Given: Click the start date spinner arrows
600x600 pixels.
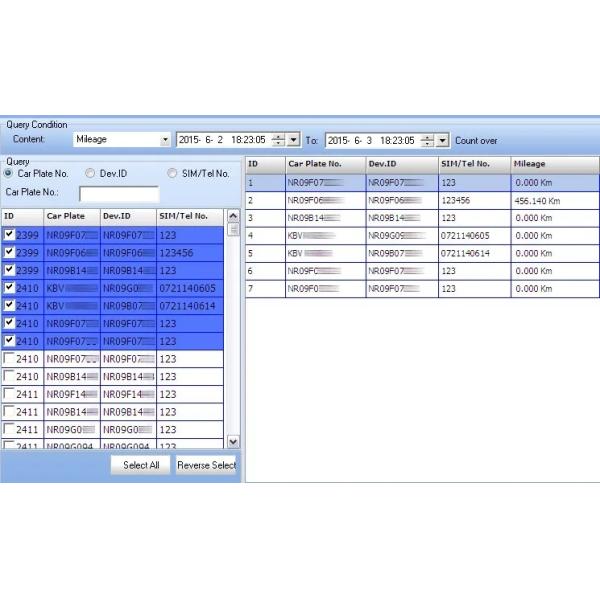Looking at the screenshot, I should (x=279, y=140).
